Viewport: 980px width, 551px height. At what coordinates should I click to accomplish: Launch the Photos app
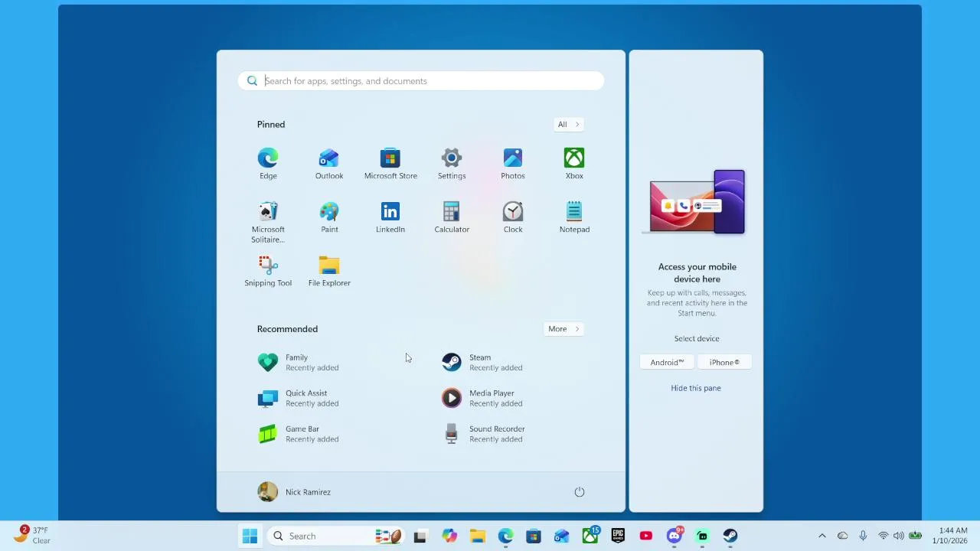(513, 164)
